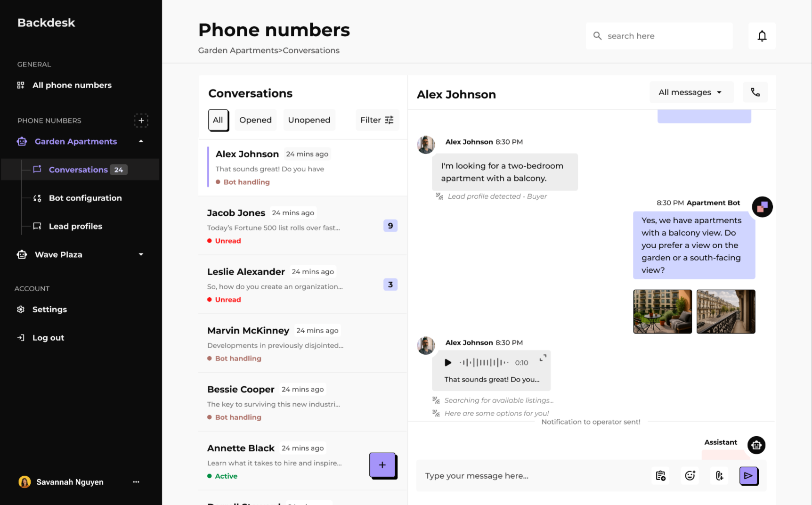Image resolution: width=812 pixels, height=505 pixels.
Task: Click the search magnifier icon
Action: point(597,36)
